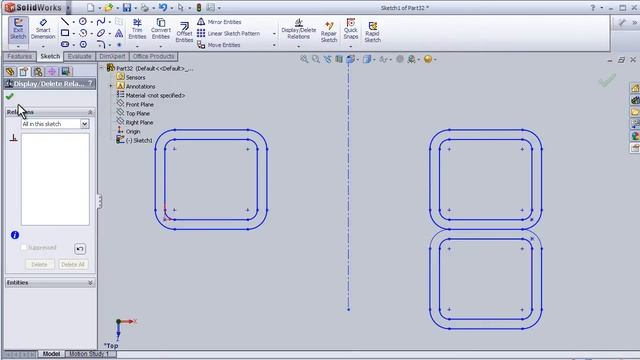Click the Quick Snaps tool
This screenshot has width=640, height=360.
tap(351, 29)
